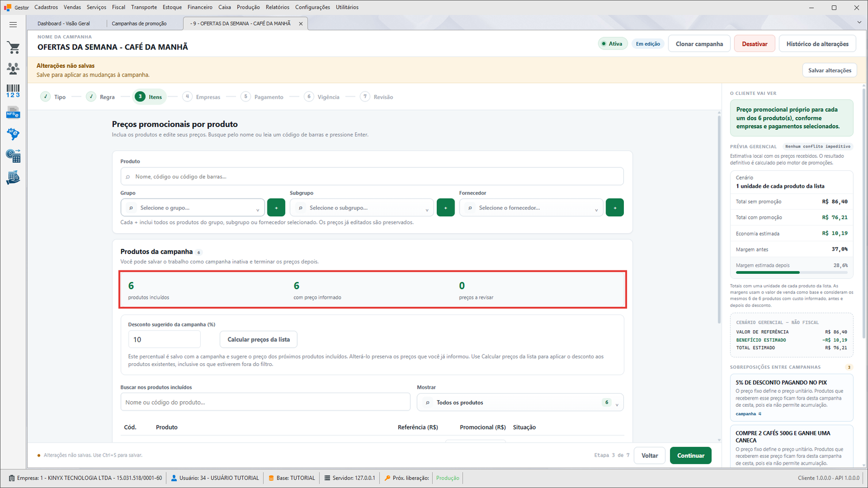The image size is (868, 488).
Task: Open the coin and calculator icon
Action: [x=14, y=156]
